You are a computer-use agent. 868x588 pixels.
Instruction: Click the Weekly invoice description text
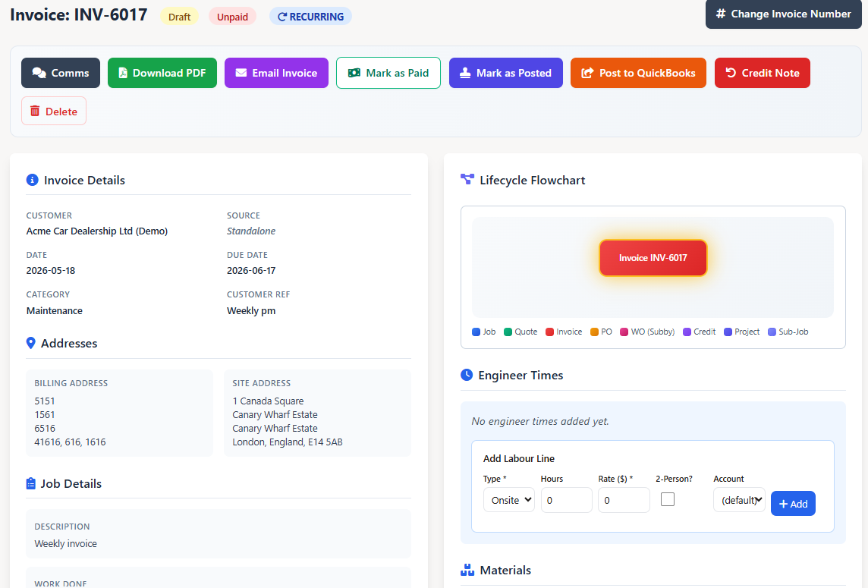point(65,544)
